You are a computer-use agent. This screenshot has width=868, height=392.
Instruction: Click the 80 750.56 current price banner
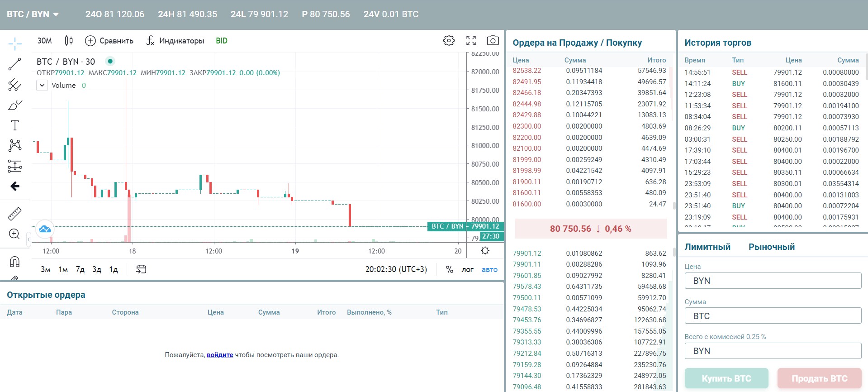point(591,229)
